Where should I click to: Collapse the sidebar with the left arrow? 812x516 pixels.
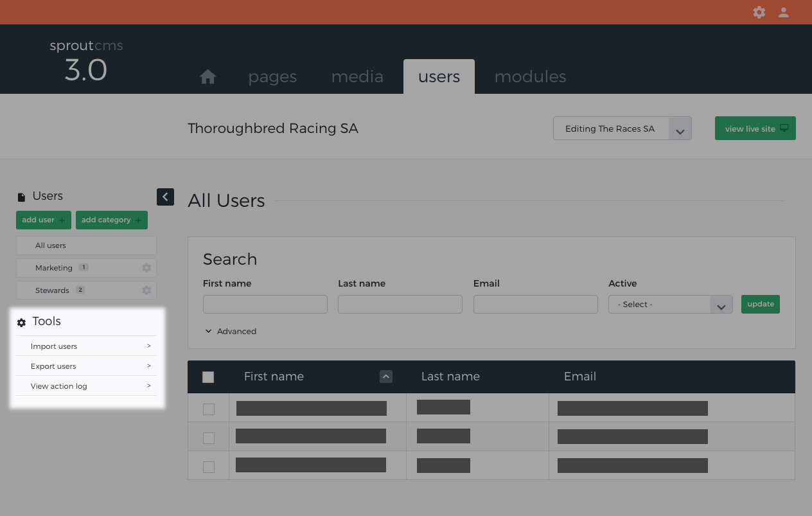[x=165, y=197]
